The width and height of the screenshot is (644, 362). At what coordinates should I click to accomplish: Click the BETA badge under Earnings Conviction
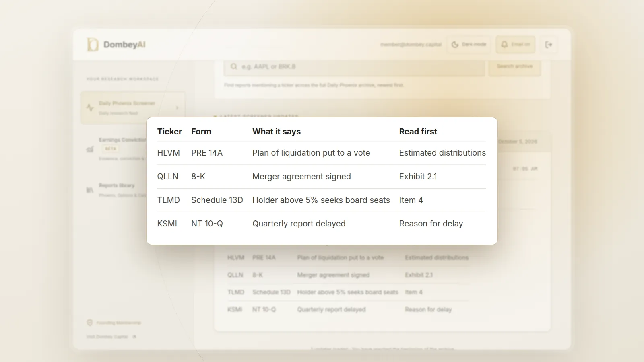111,149
